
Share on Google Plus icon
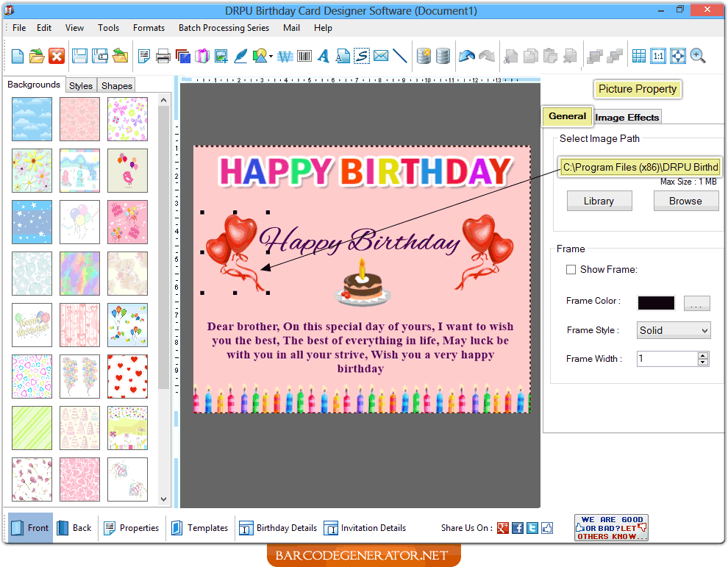click(x=502, y=528)
